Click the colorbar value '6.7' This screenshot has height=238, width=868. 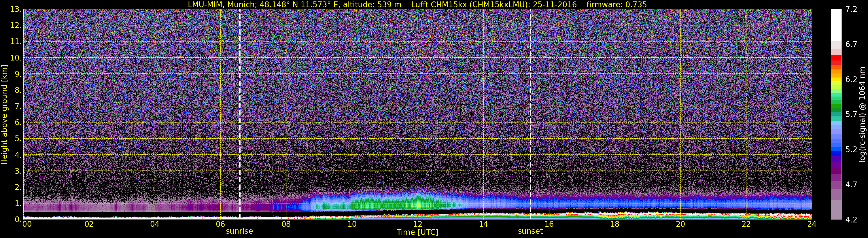(851, 44)
